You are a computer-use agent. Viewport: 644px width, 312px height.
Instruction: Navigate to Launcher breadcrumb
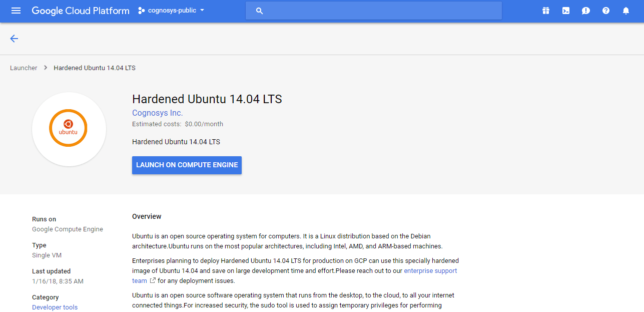pyautogui.click(x=24, y=68)
